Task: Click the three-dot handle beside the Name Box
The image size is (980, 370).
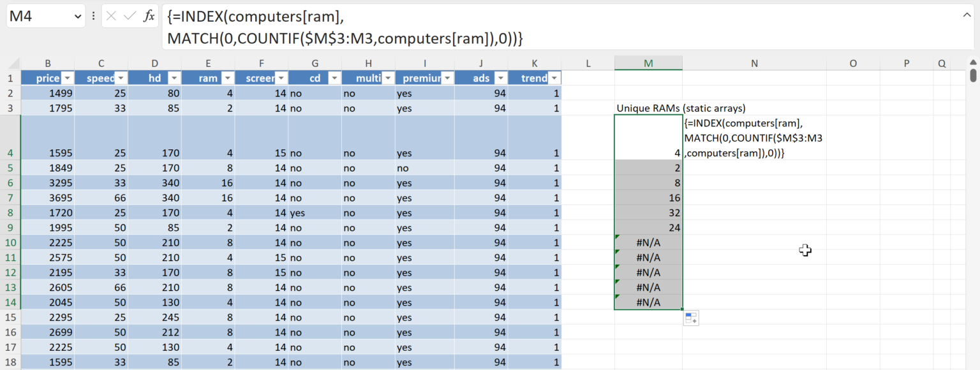Action: coord(94,17)
